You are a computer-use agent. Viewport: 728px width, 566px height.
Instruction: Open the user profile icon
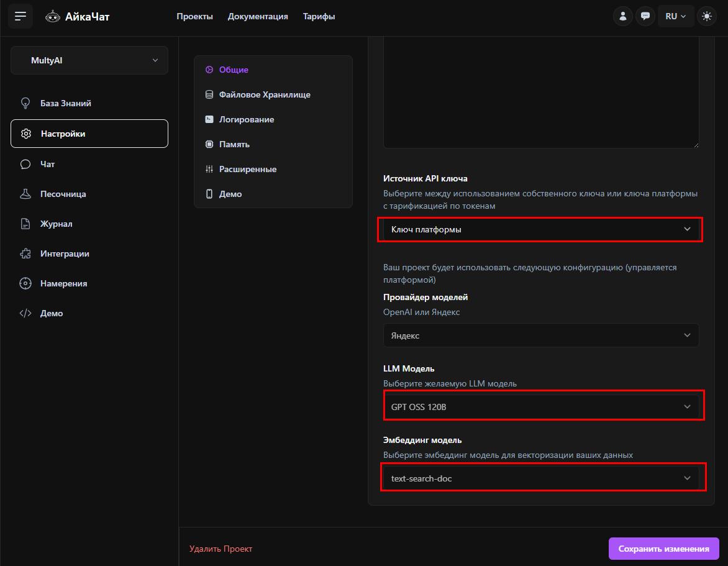(622, 16)
